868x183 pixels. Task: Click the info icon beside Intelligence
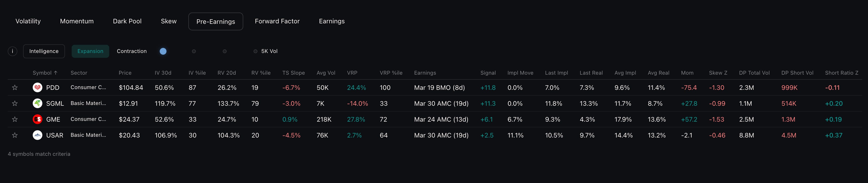13,51
